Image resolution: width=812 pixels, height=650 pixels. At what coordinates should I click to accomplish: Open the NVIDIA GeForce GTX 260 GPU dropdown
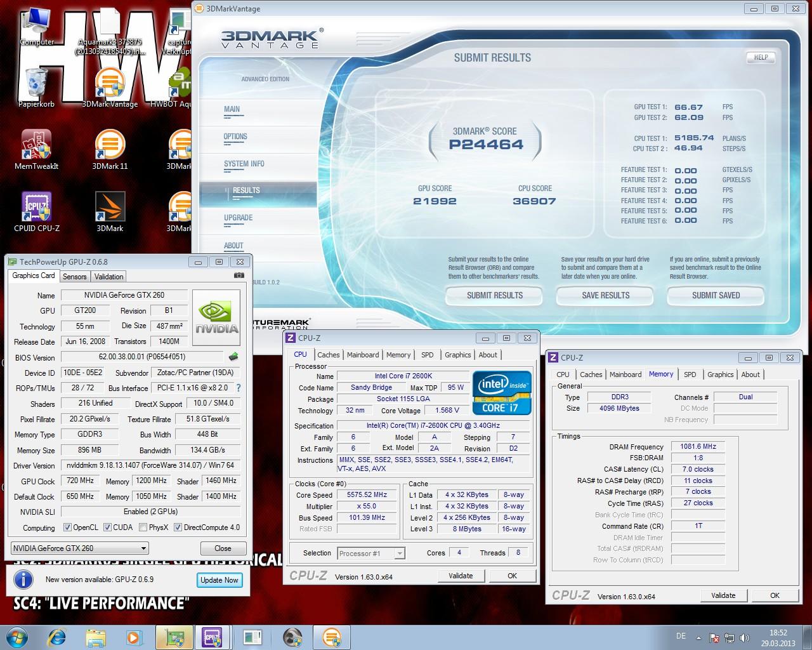(x=80, y=548)
